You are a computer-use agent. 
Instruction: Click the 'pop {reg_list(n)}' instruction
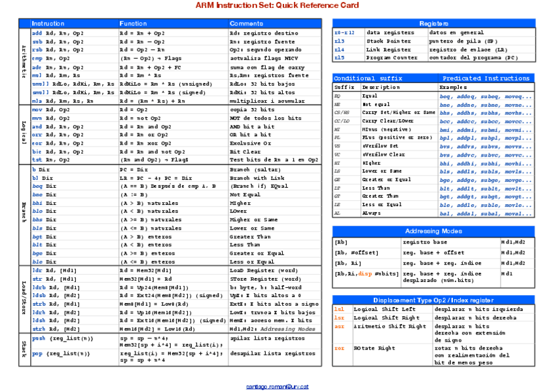[61, 353]
